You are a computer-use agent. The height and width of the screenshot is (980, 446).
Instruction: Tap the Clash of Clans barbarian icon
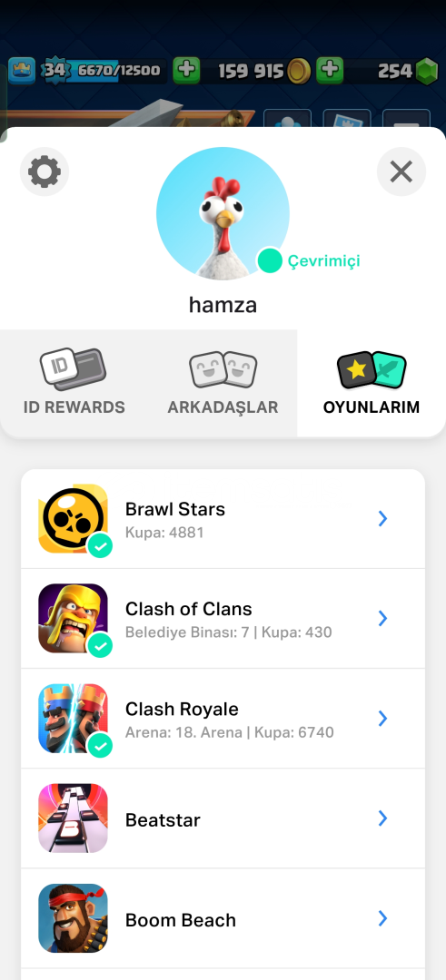point(74,618)
